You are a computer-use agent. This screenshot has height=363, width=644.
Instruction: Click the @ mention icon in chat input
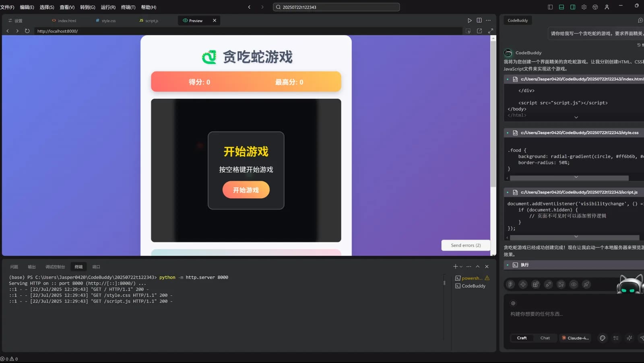tap(513, 303)
